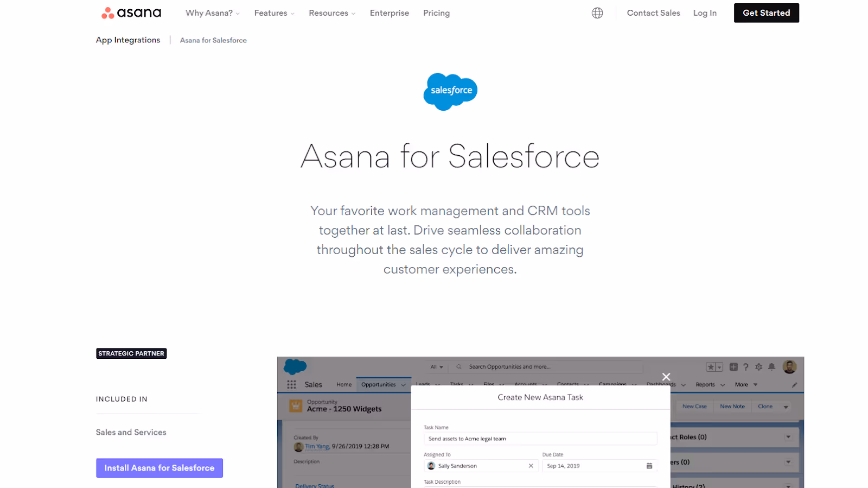Click the Get Started button
Image resolution: width=868 pixels, height=488 pixels.
(x=767, y=13)
